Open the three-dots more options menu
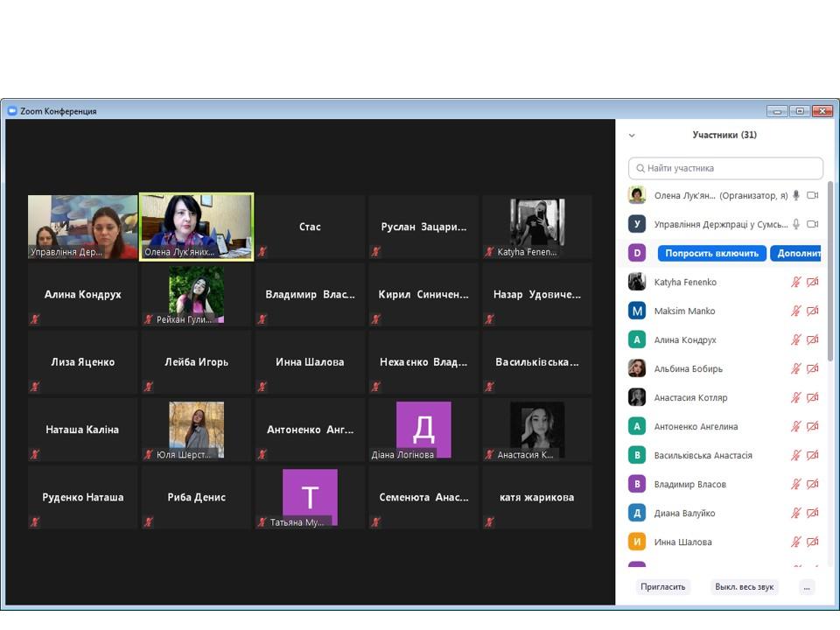Screen dimensions: 840x630 [x=807, y=587]
